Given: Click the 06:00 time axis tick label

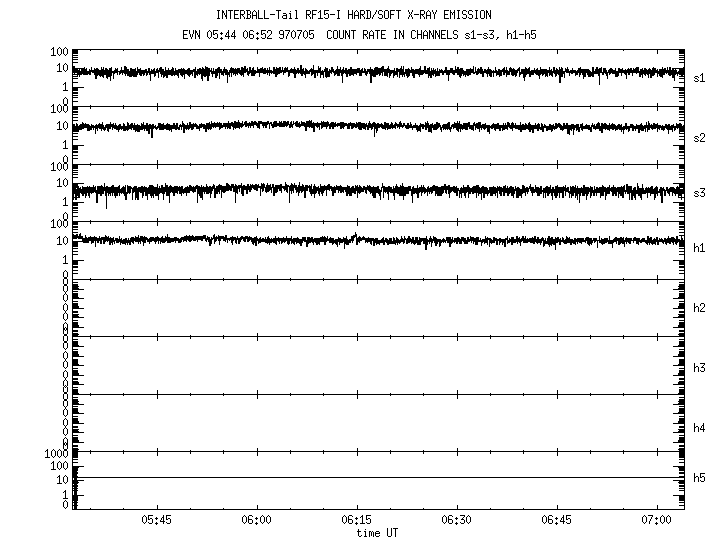Looking at the screenshot, I should 257,521.
